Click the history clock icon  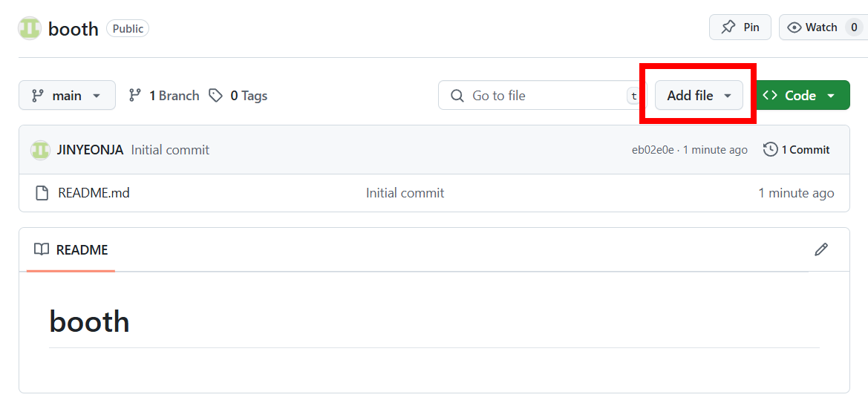pos(770,149)
